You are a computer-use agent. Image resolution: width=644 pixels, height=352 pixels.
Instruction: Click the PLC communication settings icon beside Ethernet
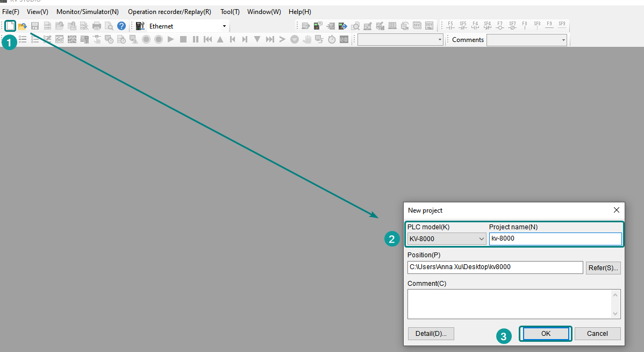tap(140, 26)
